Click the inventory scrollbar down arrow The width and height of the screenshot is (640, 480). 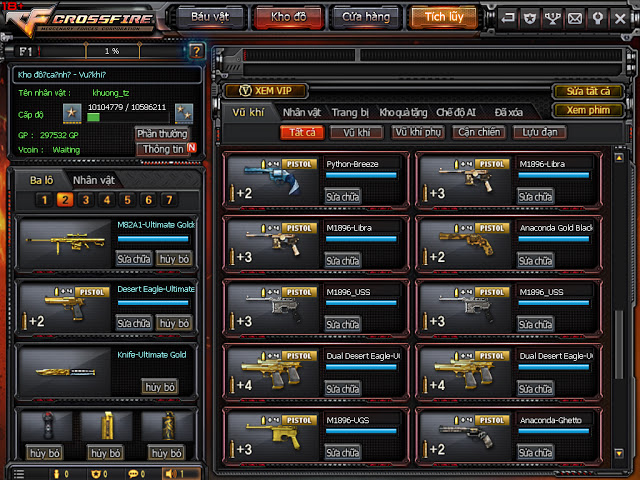[x=619, y=453]
